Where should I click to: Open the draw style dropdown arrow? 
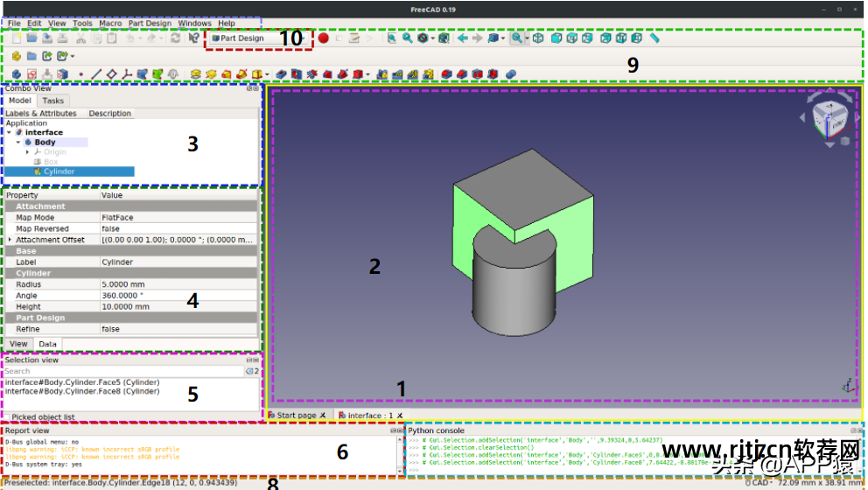pos(432,38)
